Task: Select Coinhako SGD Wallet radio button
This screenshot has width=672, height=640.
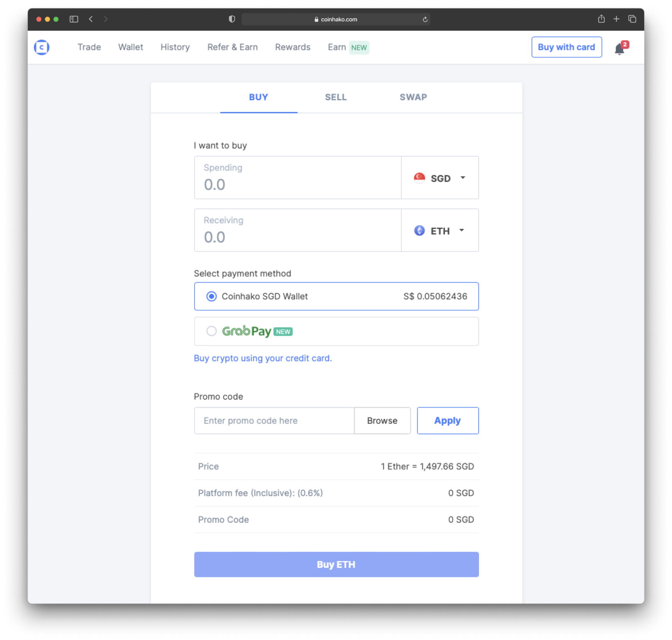Action: coord(211,296)
